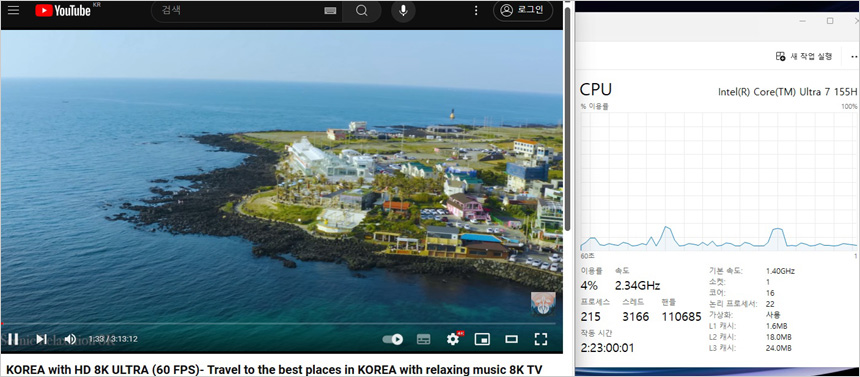Pause the playing video

click(x=13, y=339)
